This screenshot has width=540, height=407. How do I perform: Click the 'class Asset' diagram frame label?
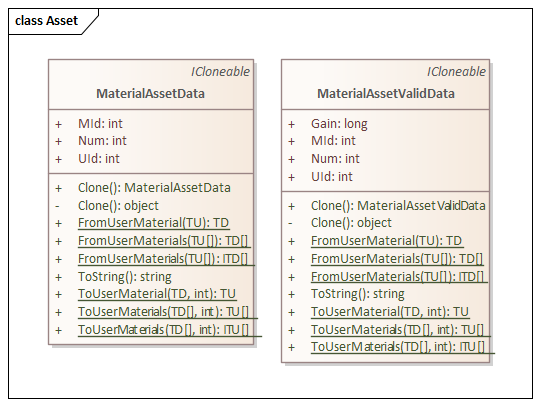(46, 21)
